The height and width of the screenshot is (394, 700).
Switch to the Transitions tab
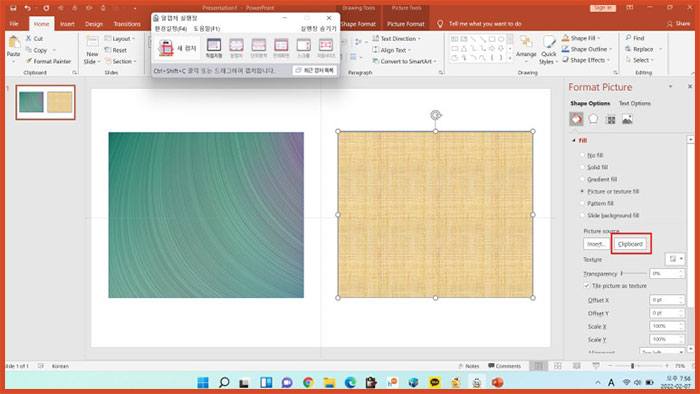point(127,24)
